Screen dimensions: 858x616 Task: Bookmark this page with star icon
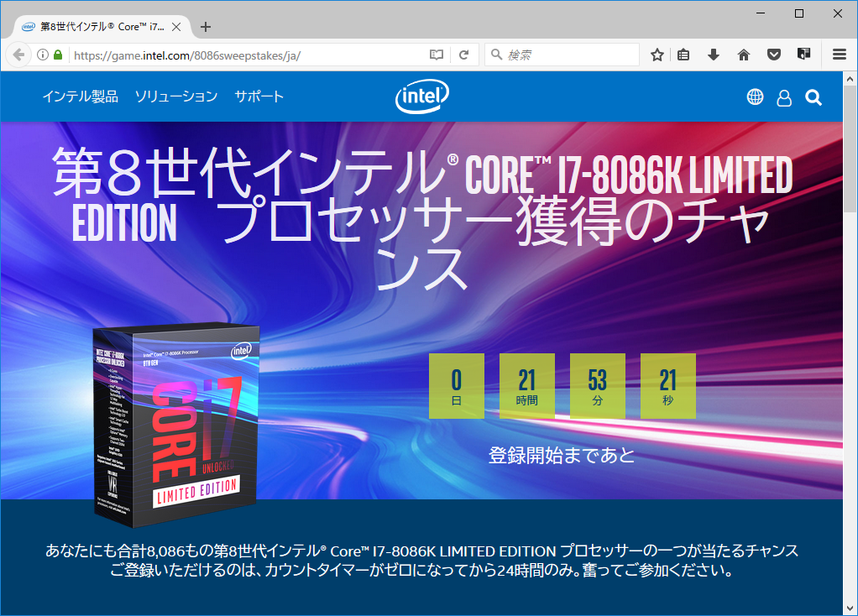pos(657,55)
